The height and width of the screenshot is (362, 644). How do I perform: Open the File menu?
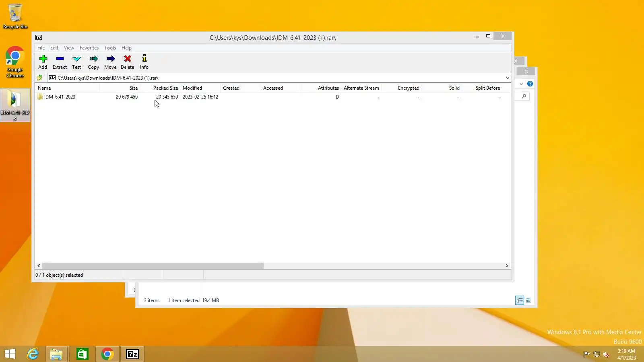(x=41, y=47)
